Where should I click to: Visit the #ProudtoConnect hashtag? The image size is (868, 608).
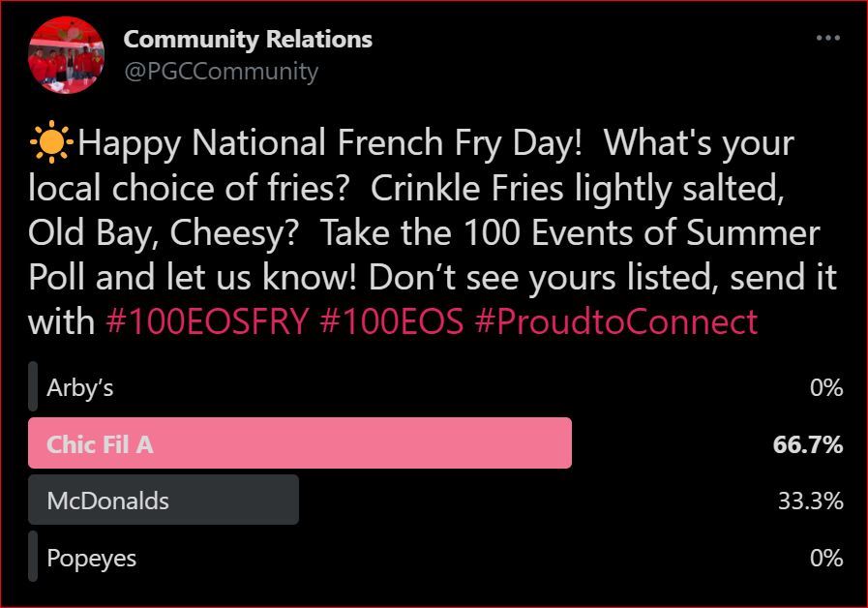(615, 322)
